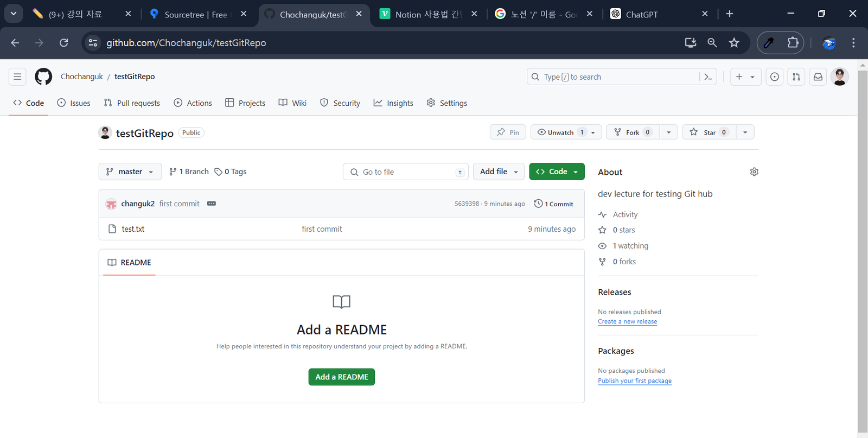Click install app icon in address bar

pyautogui.click(x=691, y=43)
